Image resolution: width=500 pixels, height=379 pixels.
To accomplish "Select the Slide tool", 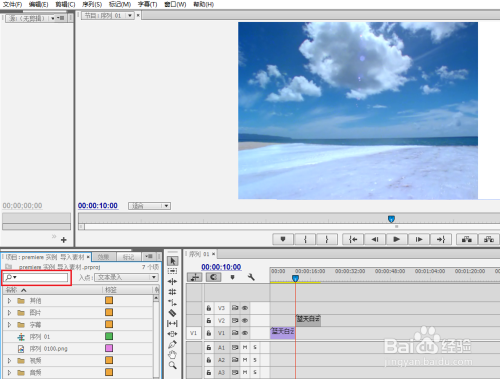I will pyautogui.click(x=172, y=334).
